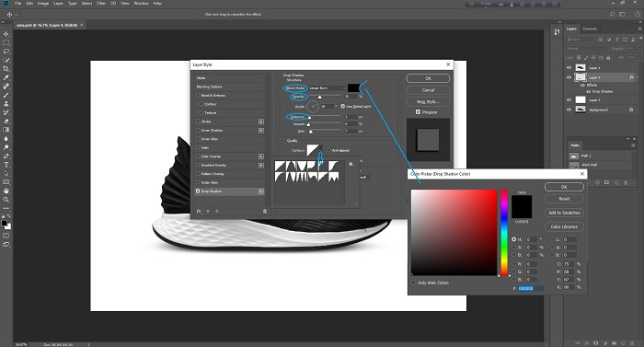Select the Move tool in the toolbar
Viewport: 644px width, 347px height.
click(x=6, y=34)
